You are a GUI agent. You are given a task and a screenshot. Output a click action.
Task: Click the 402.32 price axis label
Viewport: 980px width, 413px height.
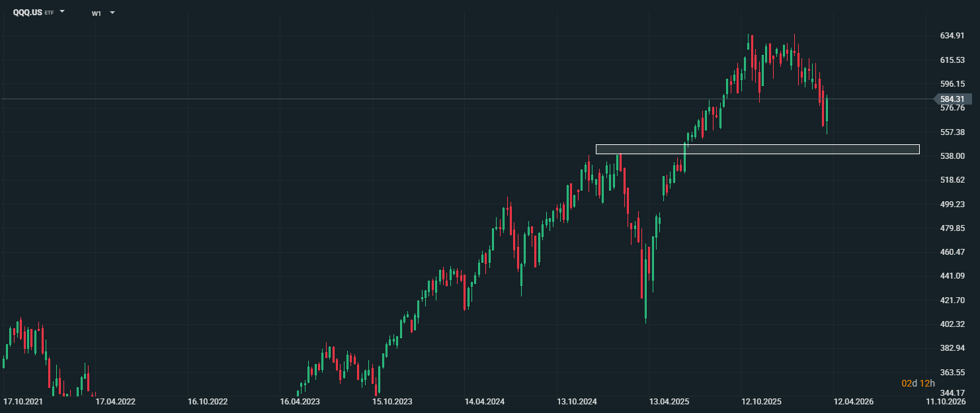pos(953,324)
